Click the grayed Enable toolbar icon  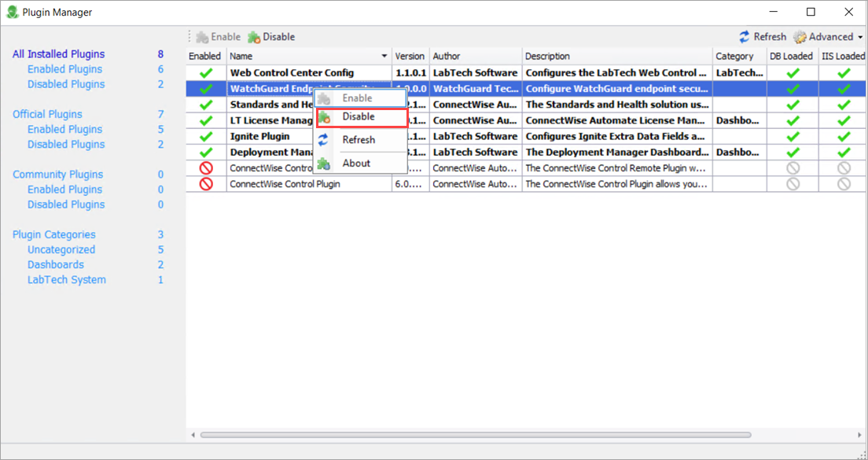tap(202, 36)
